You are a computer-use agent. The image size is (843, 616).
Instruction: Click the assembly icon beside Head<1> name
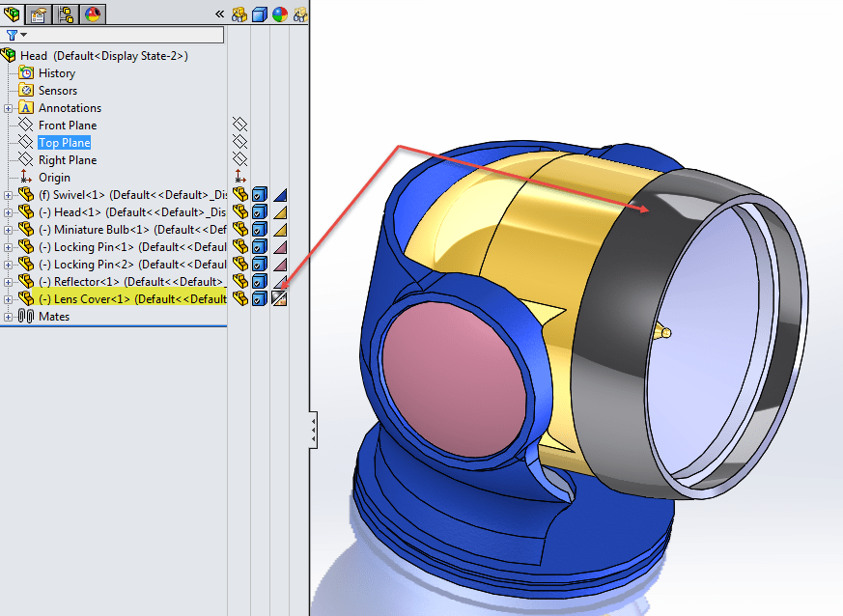(x=26, y=211)
